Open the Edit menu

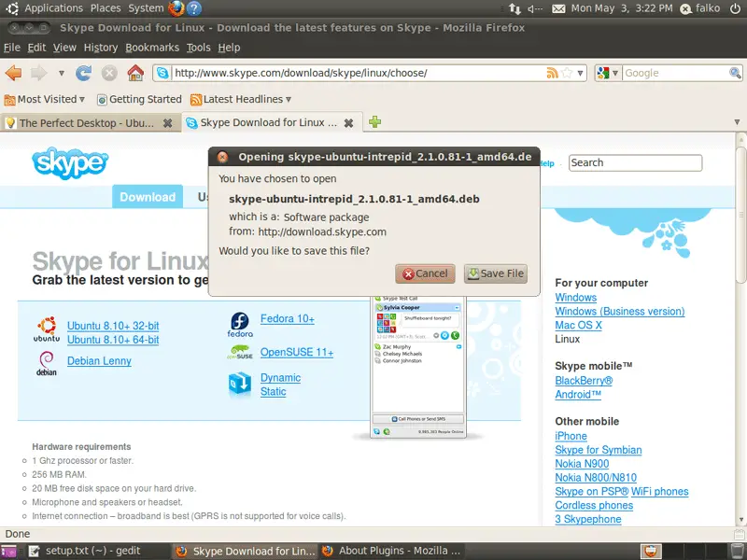click(36, 48)
